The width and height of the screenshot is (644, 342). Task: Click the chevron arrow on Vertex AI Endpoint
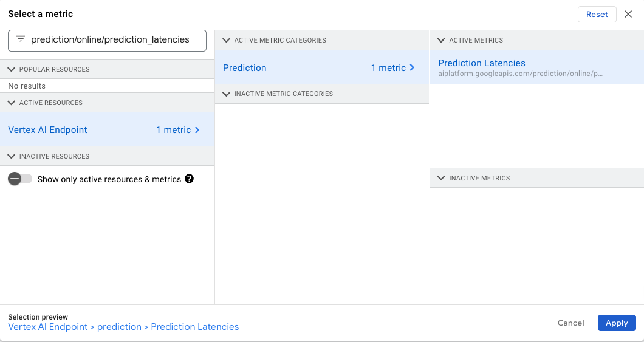pyautogui.click(x=197, y=130)
